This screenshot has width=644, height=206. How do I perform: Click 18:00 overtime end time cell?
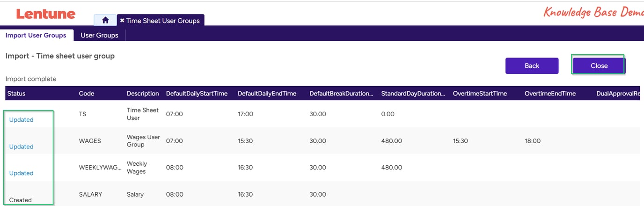tap(532, 140)
